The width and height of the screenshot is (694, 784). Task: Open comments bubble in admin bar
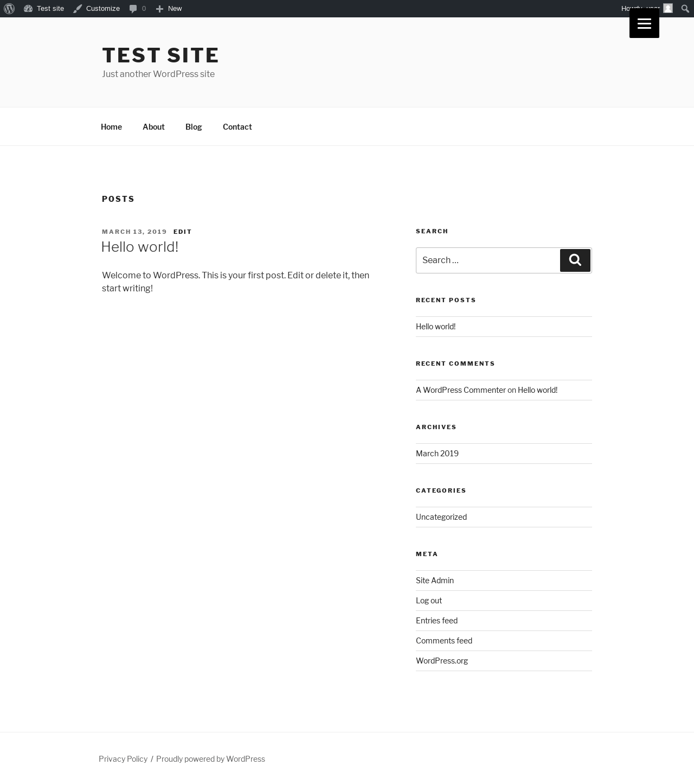pos(137,9)
